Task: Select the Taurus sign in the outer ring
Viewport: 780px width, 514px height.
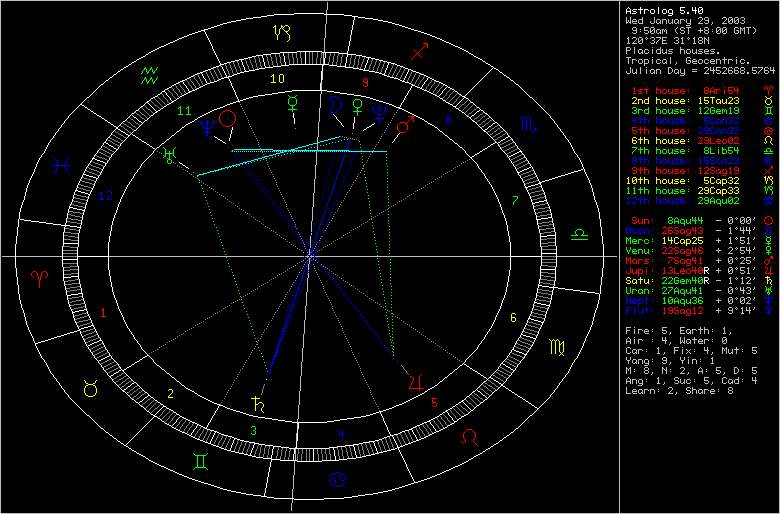Action: (x=90, y=388)
